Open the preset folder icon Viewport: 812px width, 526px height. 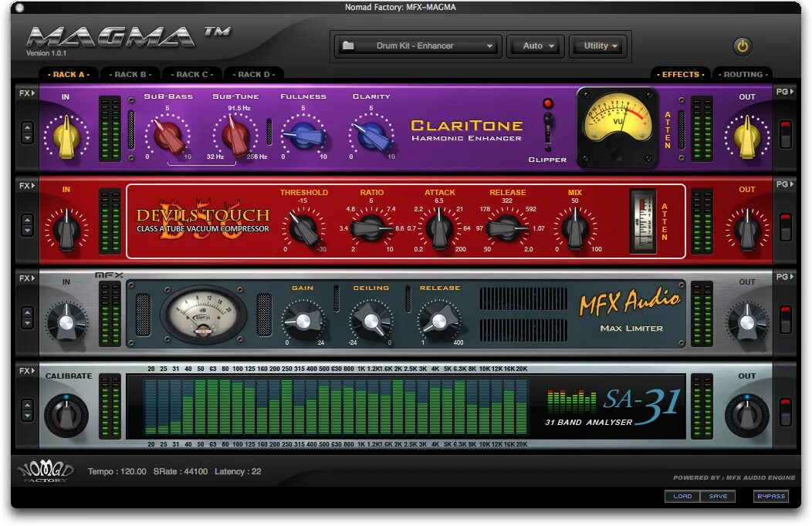tap(348, 46)
